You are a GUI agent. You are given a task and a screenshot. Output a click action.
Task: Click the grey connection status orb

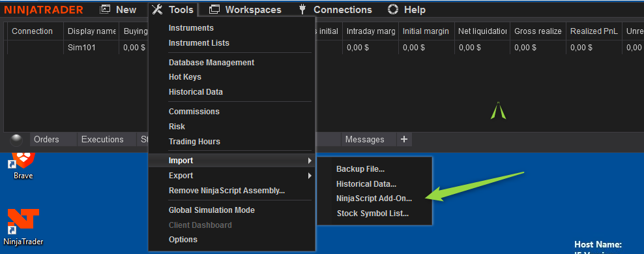click(x=16, y=140)
